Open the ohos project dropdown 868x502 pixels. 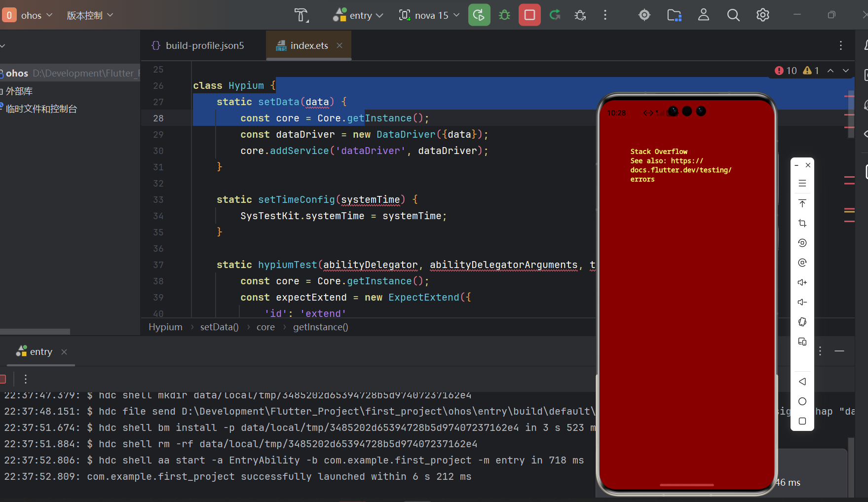[x=28, y=15]
